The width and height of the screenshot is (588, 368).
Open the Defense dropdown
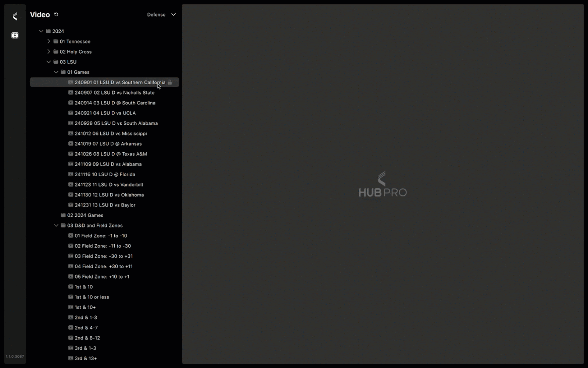(162, 14)
